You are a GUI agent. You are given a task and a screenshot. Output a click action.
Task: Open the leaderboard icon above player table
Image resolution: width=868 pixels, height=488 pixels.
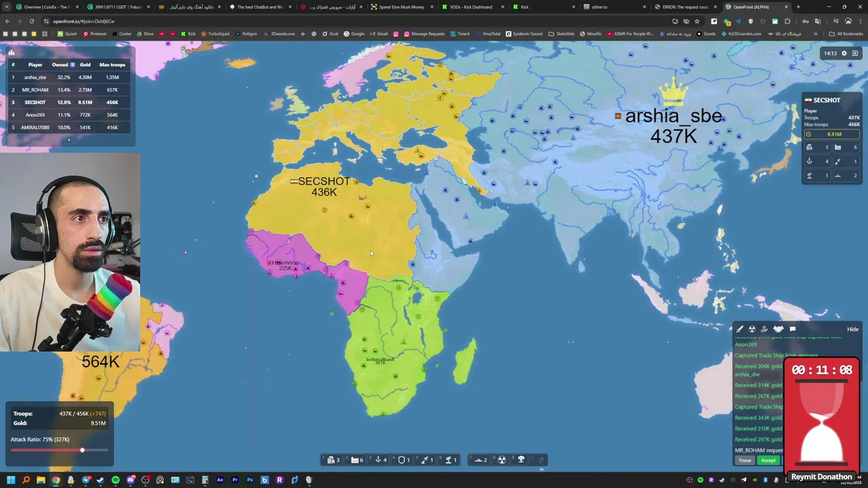point(12,52)
